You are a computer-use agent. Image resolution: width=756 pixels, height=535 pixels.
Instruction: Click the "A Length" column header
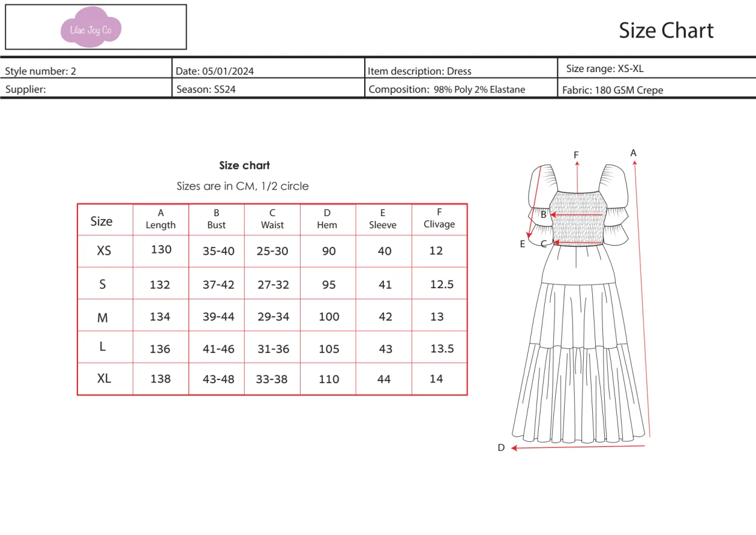point(161,219)
